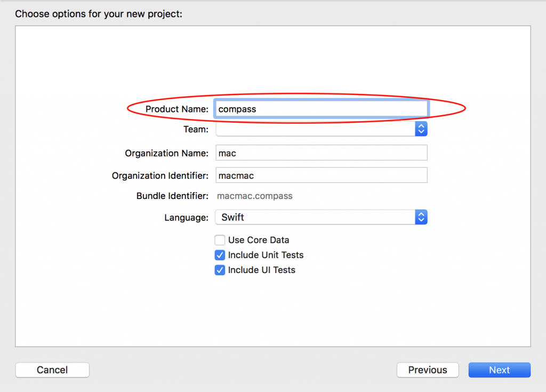Open the Team combo box
The width and height of the screenshot is (546, 392).
point(315,129)
